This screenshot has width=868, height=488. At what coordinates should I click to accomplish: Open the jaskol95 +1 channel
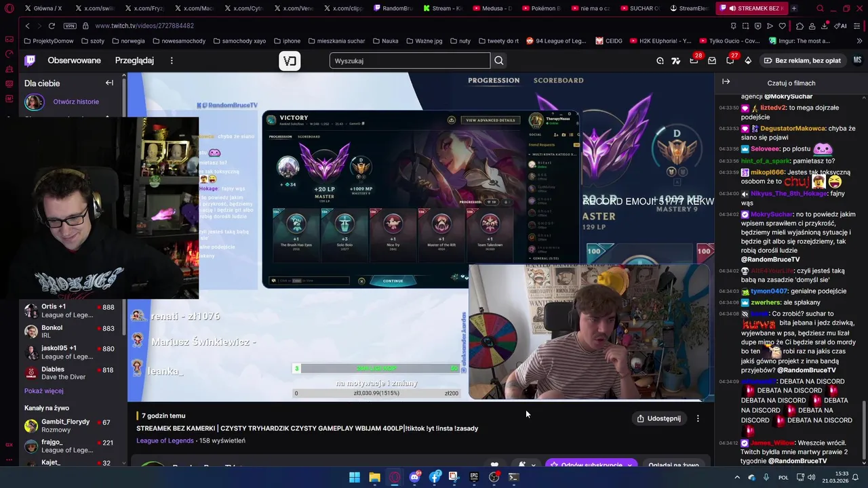73,352
